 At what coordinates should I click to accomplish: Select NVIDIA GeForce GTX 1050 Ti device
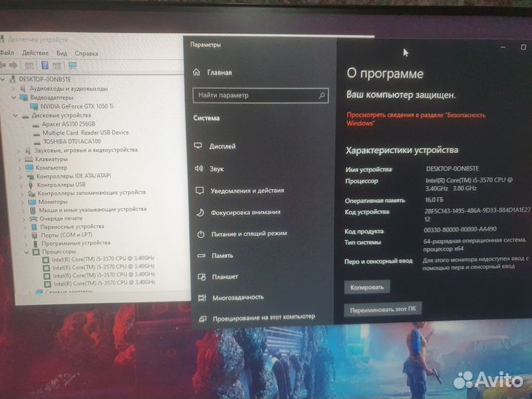pyautogui.click(x=77, y=106)
